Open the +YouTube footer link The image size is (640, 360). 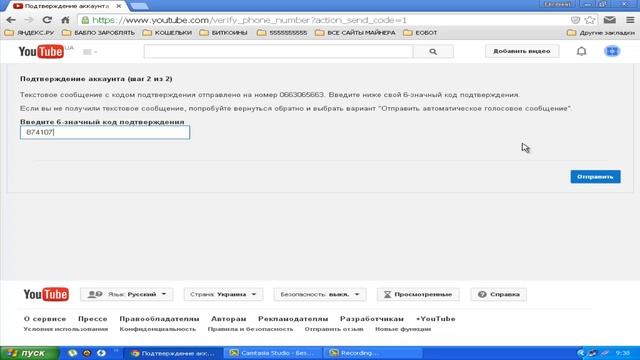tap(436, 319)
